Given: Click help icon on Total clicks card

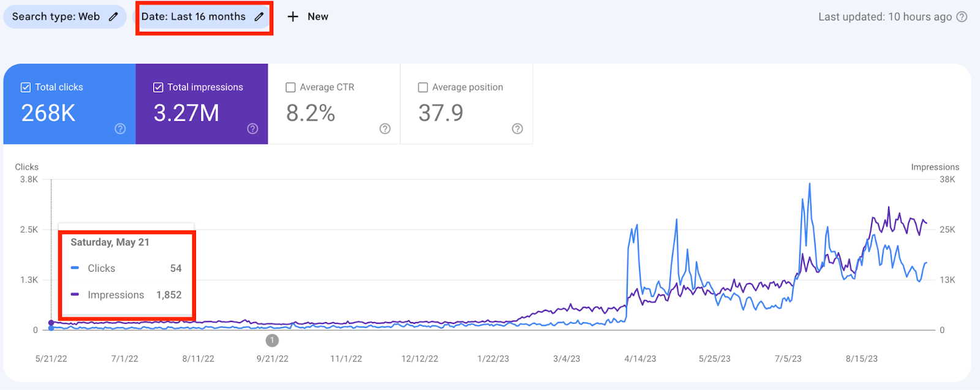Looking at the screenshot, I should (120, 129).
